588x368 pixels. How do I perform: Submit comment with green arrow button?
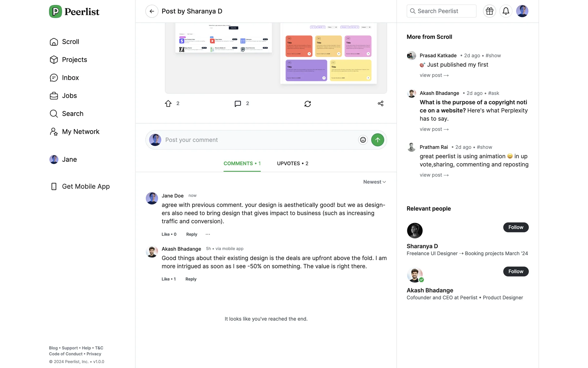(378, 140)
